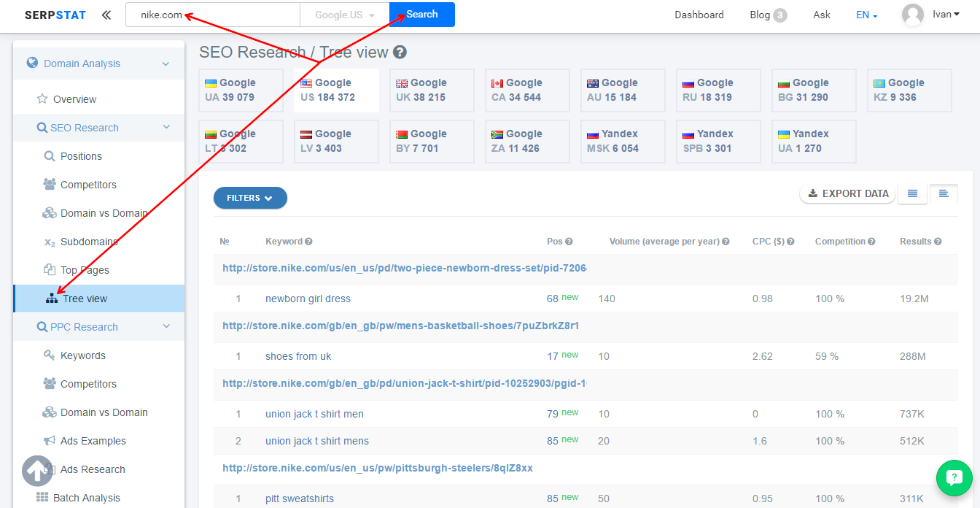The width and height of the screenshot is (980, 508).
Task: Open the green chat support bubble
Action: 954,478
